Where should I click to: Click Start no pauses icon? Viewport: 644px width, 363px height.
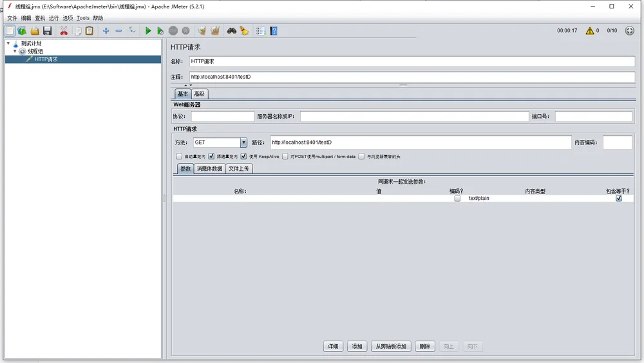[x=160, y=31]
